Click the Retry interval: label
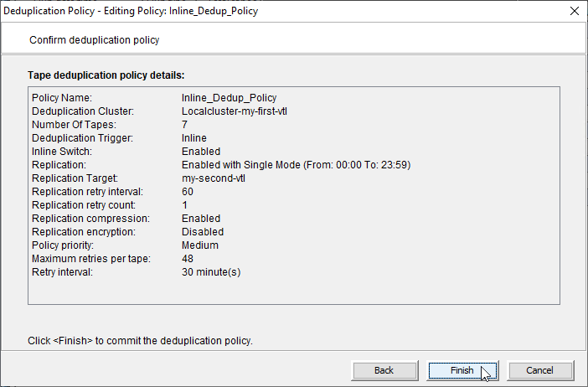Viewport: 588px width, 387px height. point(62,272)
